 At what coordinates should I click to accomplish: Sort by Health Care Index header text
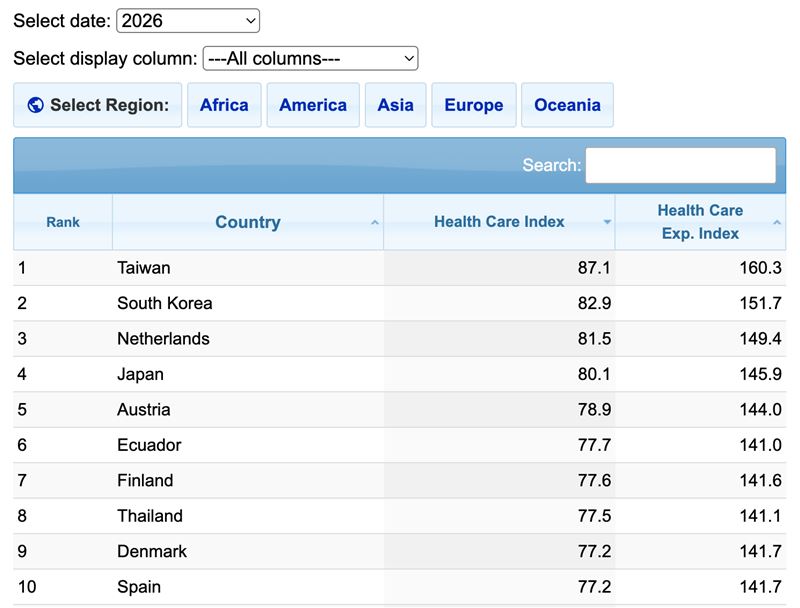pos(499,222)
